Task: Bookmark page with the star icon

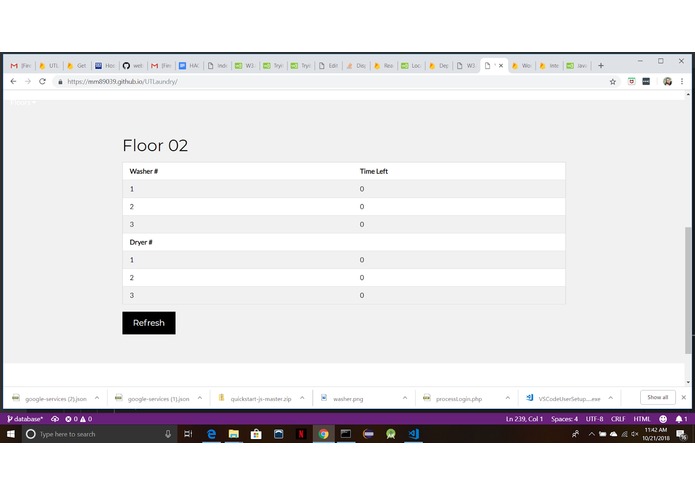Action: 613,82
